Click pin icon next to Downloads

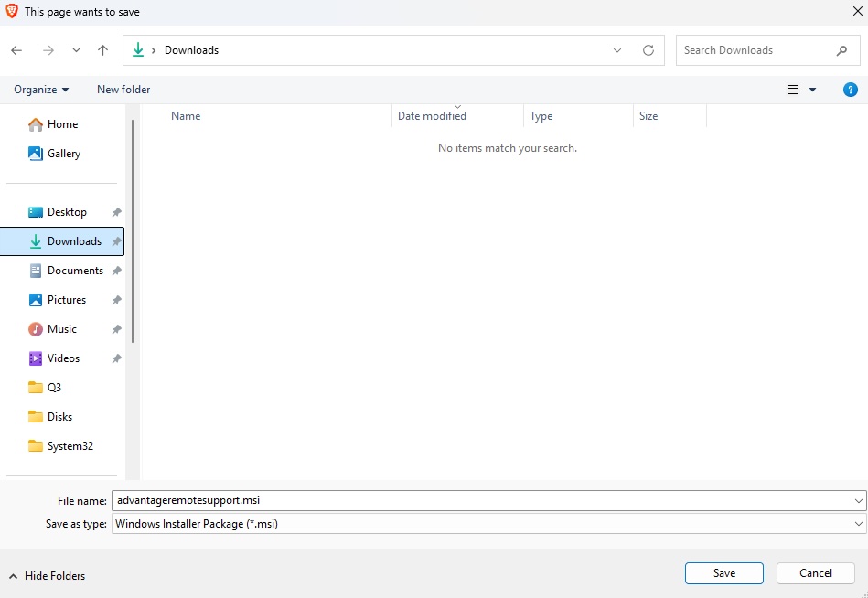tap(116, 241)
